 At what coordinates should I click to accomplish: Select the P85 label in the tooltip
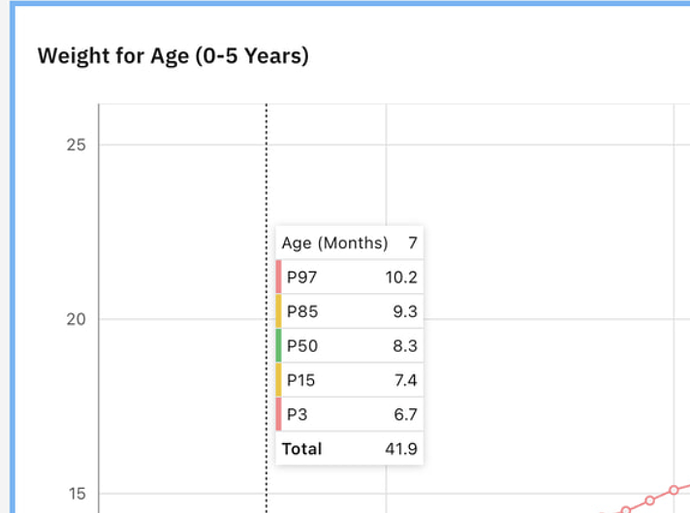301,311
